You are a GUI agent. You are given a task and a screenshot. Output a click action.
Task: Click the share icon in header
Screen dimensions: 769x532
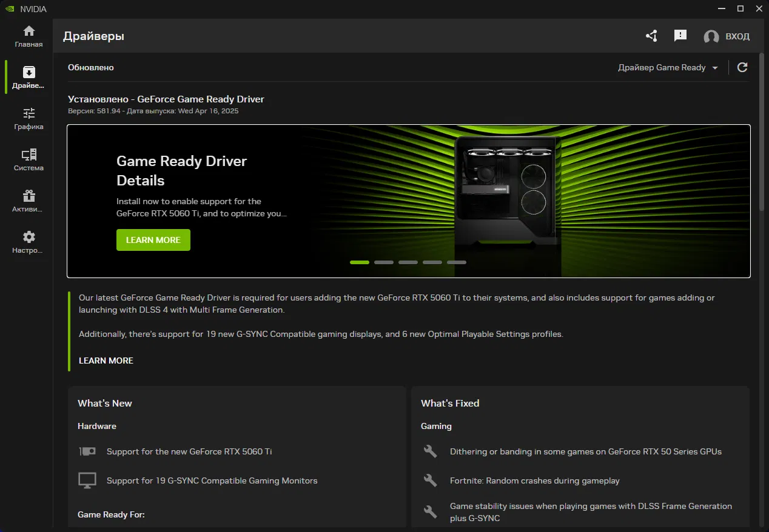tap(651, 36)
